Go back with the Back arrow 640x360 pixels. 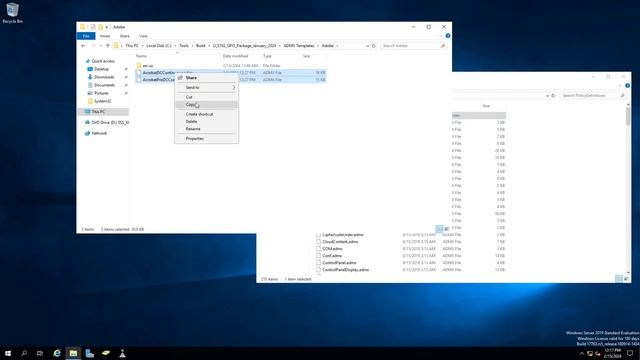(83, 46)
